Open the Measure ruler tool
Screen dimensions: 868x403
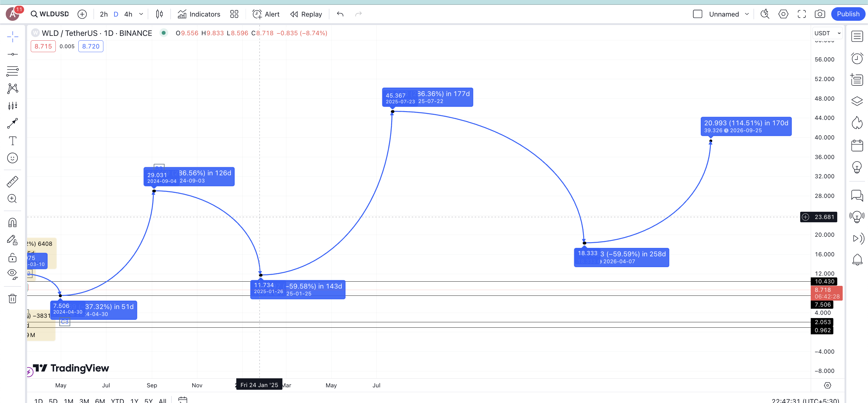(12, 181)
